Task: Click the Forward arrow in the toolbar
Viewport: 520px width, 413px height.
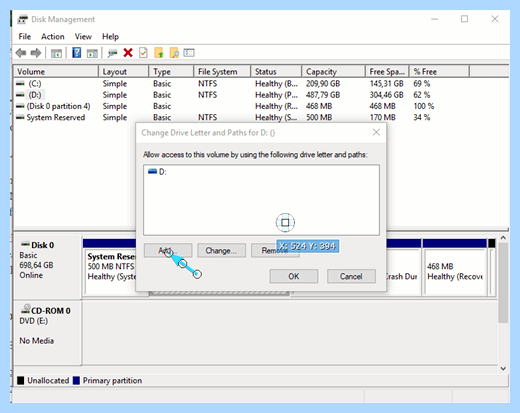Action: pos(36,53)
